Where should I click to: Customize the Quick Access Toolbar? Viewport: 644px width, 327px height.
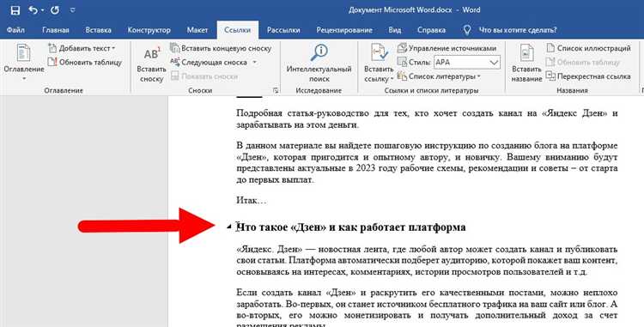point(72,10)
